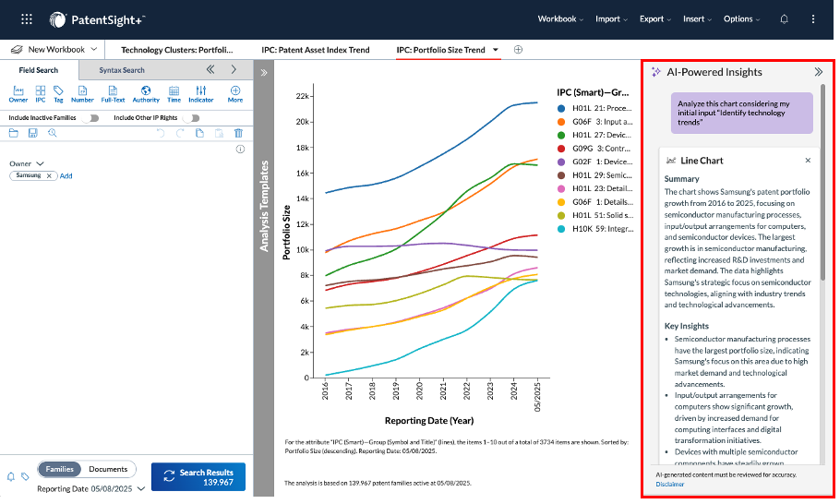The height and width of the screenshot is (504, 840).
Task: Select IPC: Portfolio Size Trend tab
Action: click(440, 50)
